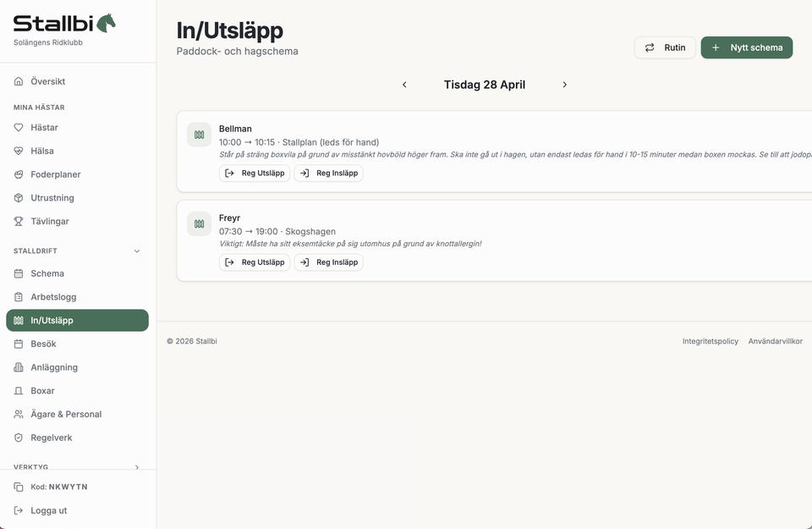Click the fence icon on Bellman card
812x529 pixels.
200,135
